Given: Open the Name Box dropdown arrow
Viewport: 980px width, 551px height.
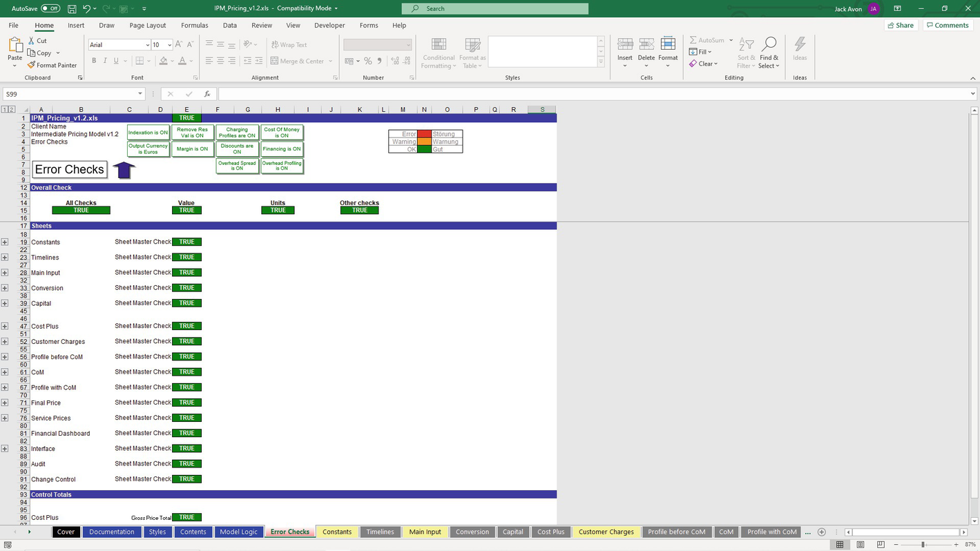Looking at the screenshot, I should coord(140,94).
